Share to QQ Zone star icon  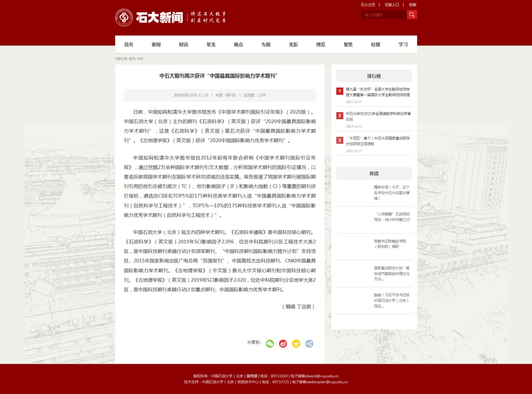(x=296, y=344)
